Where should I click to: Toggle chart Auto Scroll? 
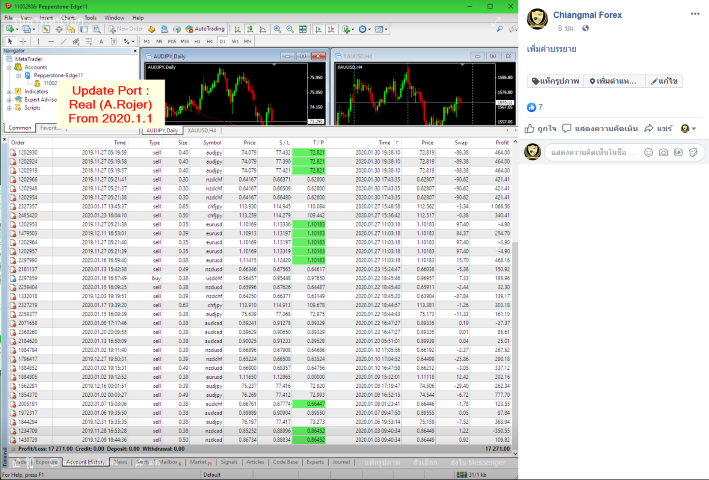[x=318, y=29]
